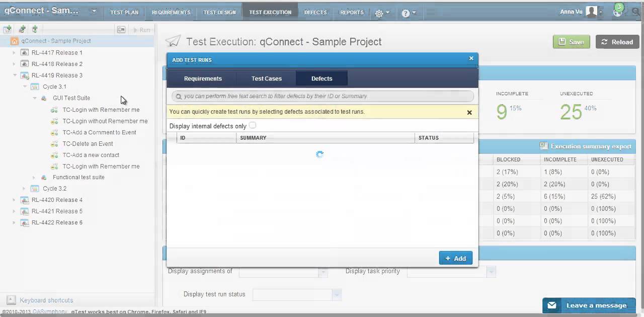The image size is (644, 317).
Task: Close the Add Test Runs dialog
Action: tap(471, 58)
